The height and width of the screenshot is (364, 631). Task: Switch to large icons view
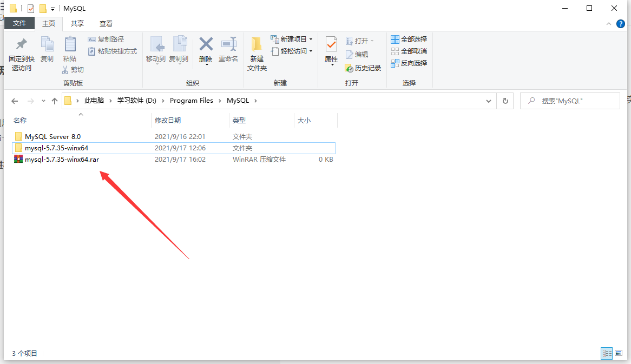619,354
